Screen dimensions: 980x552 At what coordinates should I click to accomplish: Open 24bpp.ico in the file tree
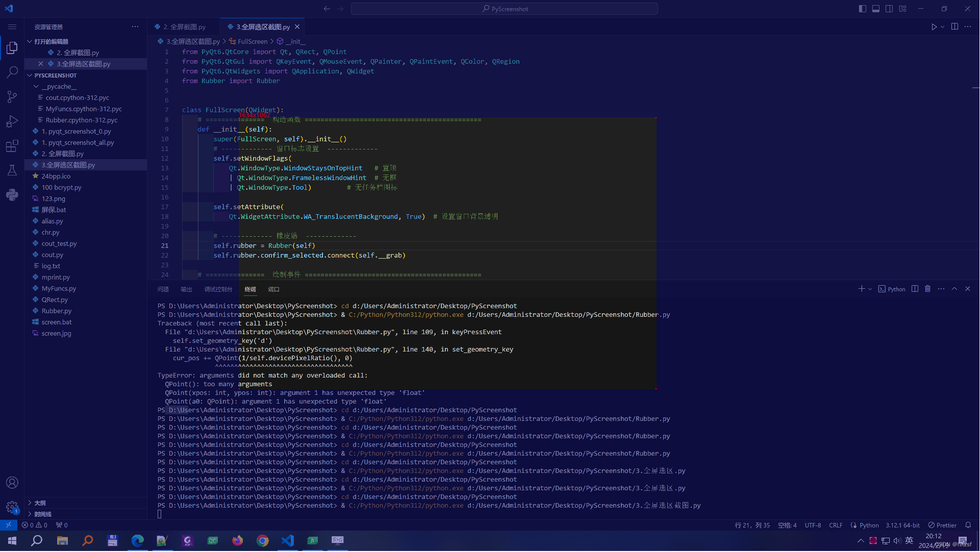[56, 177]
